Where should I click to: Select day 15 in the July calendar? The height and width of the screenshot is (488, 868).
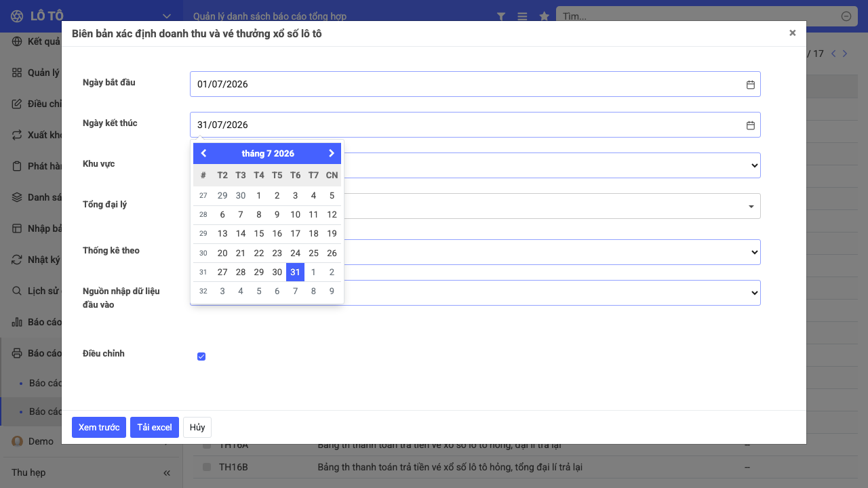coord(259,233)
